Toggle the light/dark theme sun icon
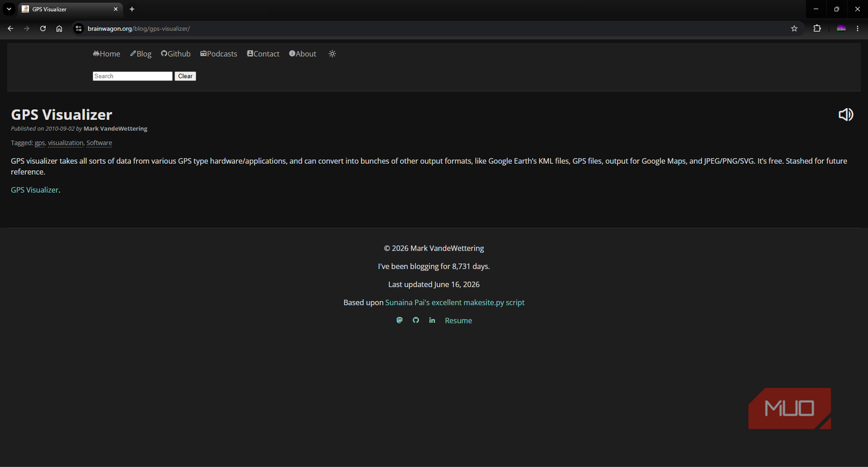The image size is (868, 467). 332,54
